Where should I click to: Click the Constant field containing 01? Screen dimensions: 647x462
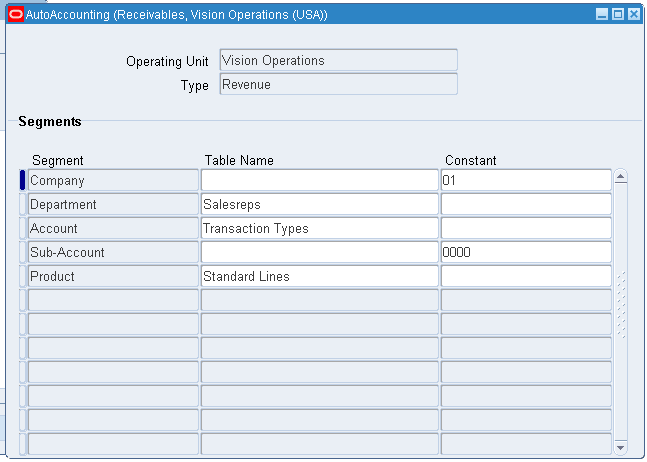pos(525,180)
